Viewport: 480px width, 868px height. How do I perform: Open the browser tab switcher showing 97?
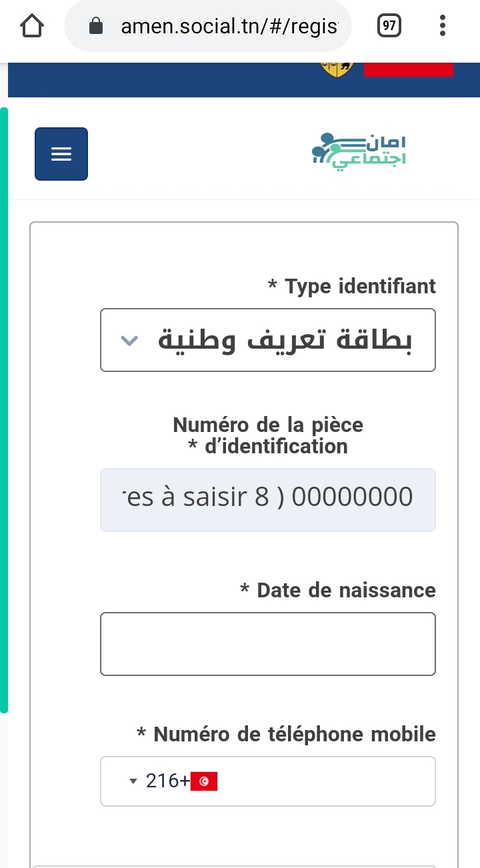pos(390,26)
